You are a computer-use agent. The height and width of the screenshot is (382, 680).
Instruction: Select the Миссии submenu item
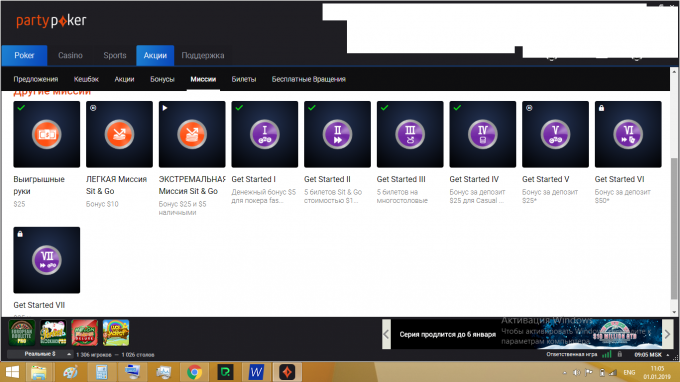[203, 79]
